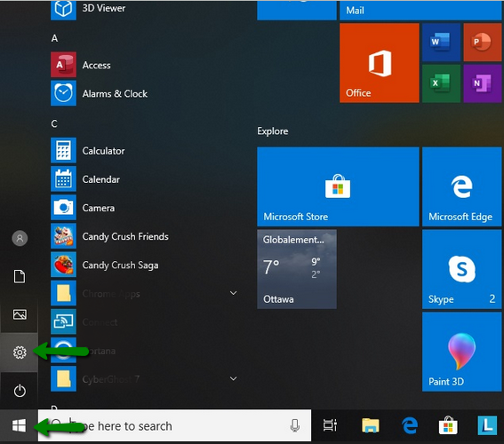
Task: Launch the Camera app icon
Action: 63,208
